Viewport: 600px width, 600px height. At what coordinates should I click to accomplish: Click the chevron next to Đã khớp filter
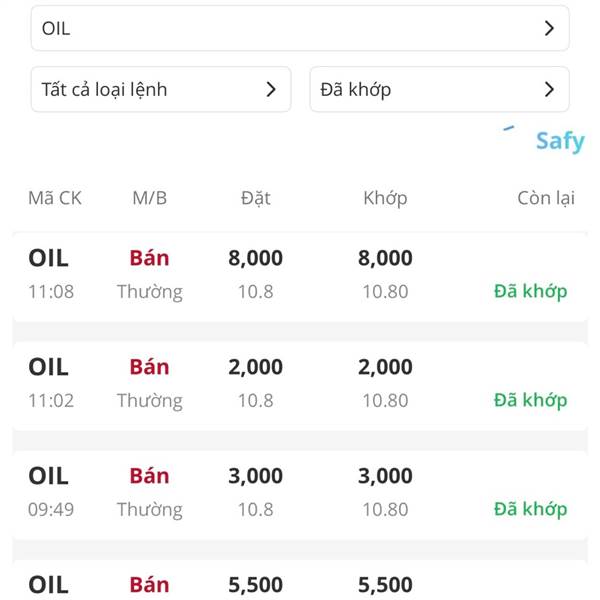(x=549, y=89)
